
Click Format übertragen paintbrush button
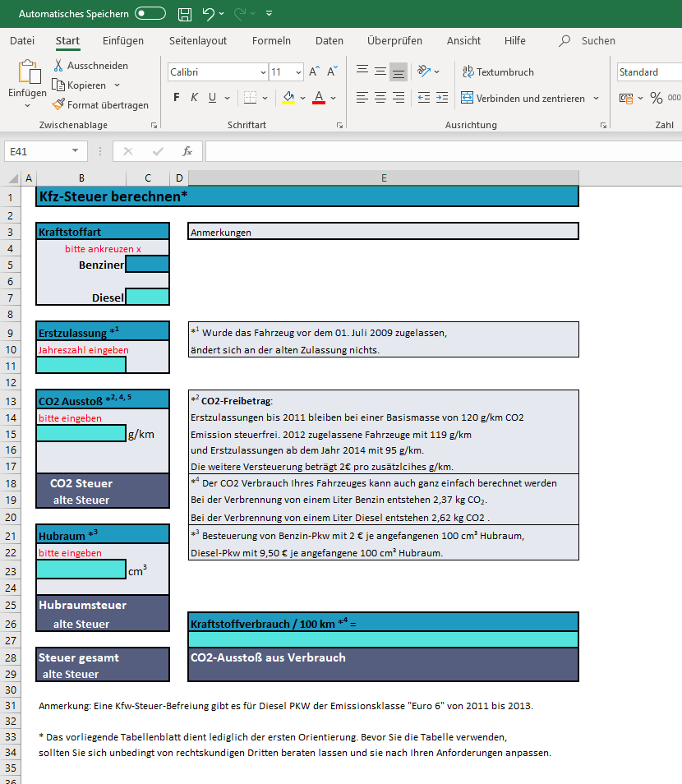pyautogui.click(x=100, y=105)
